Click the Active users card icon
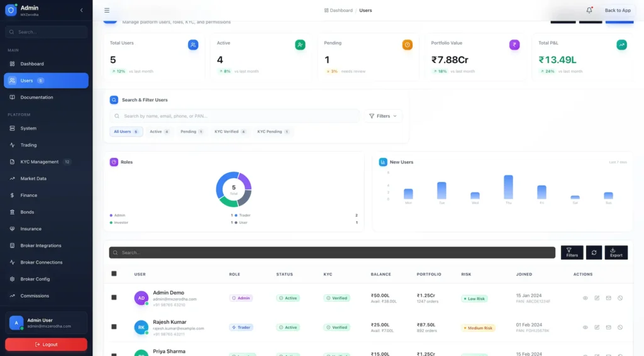 300,45
